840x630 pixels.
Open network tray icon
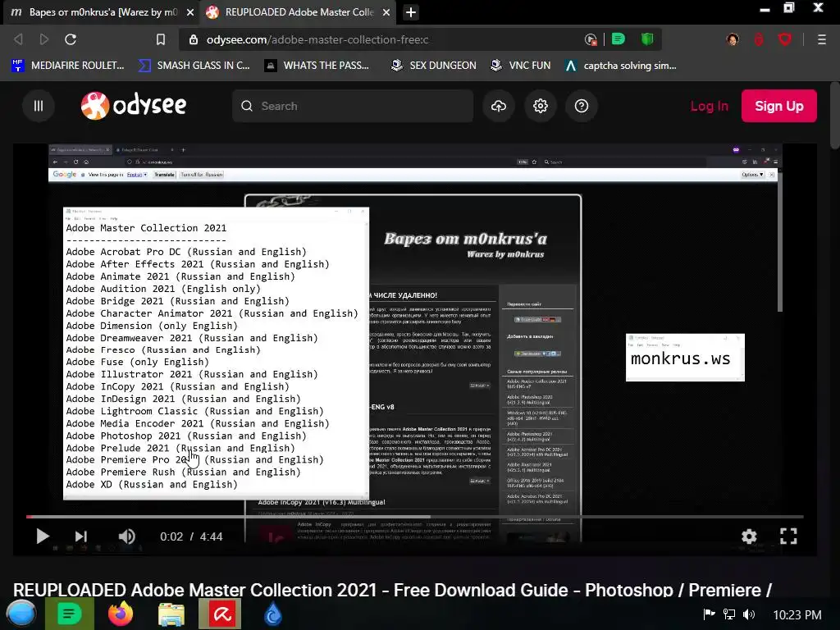pos(729,614)
